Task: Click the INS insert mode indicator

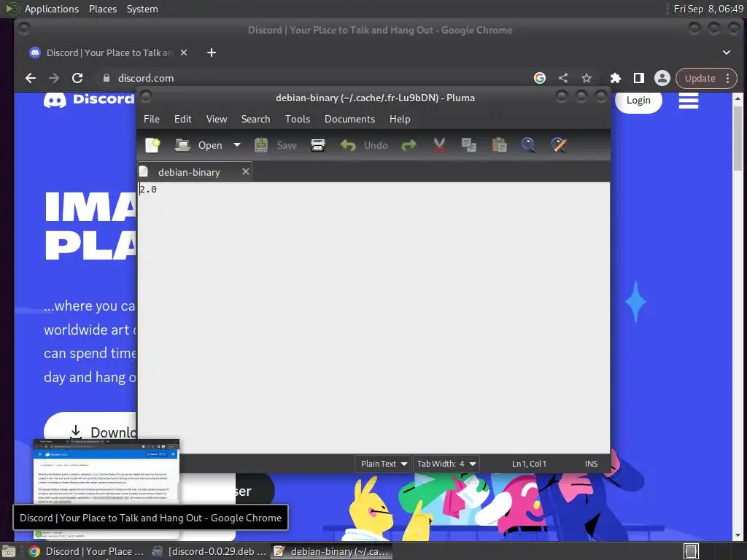Action: coord(591,464)
